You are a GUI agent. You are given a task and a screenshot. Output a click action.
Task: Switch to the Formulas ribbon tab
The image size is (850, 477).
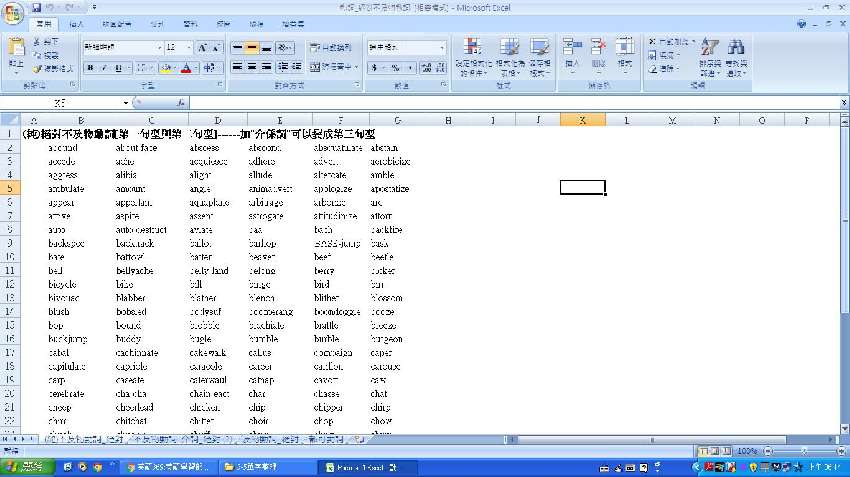click(x=157, y=24)
